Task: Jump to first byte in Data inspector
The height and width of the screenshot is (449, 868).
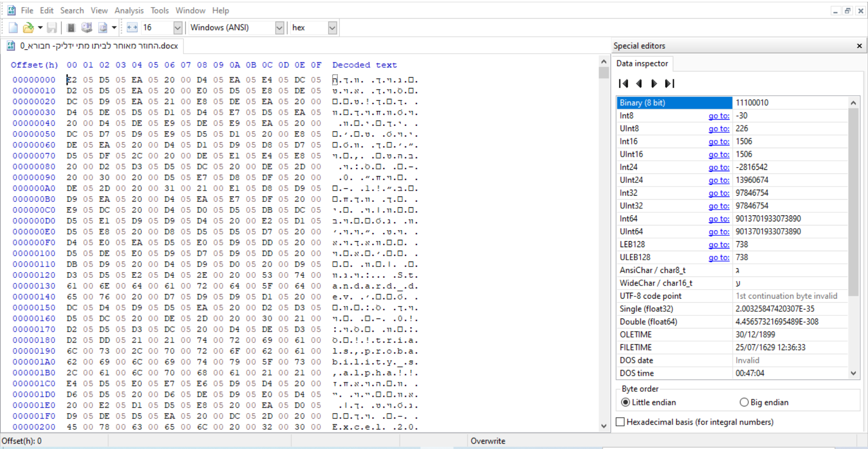Action: pyautogui.click(x=623, y=84)
